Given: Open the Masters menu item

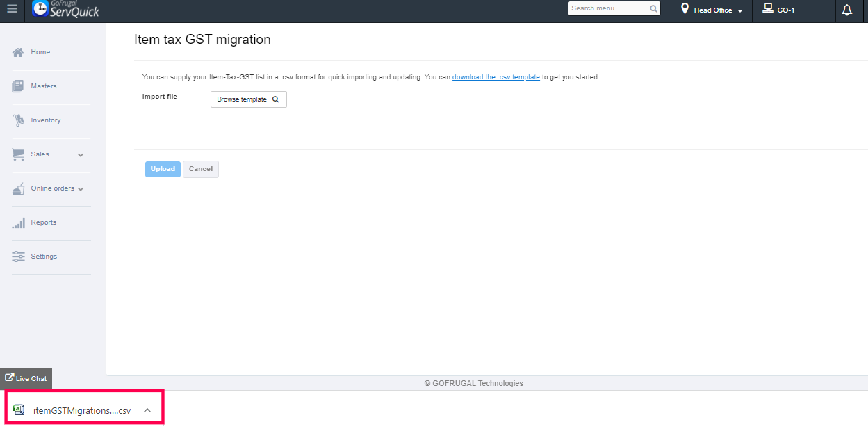Looking at the screenshot, I should (x=44, y=86).
